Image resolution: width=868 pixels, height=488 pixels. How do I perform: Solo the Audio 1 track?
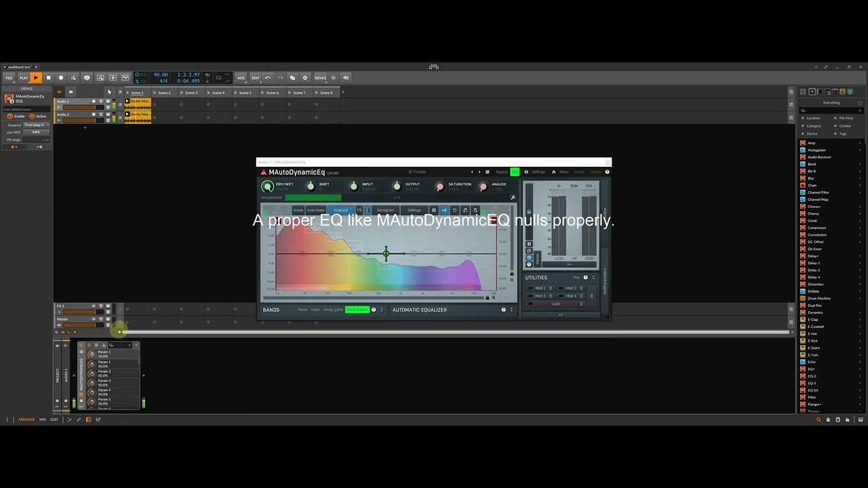click(x=101, y=102)
